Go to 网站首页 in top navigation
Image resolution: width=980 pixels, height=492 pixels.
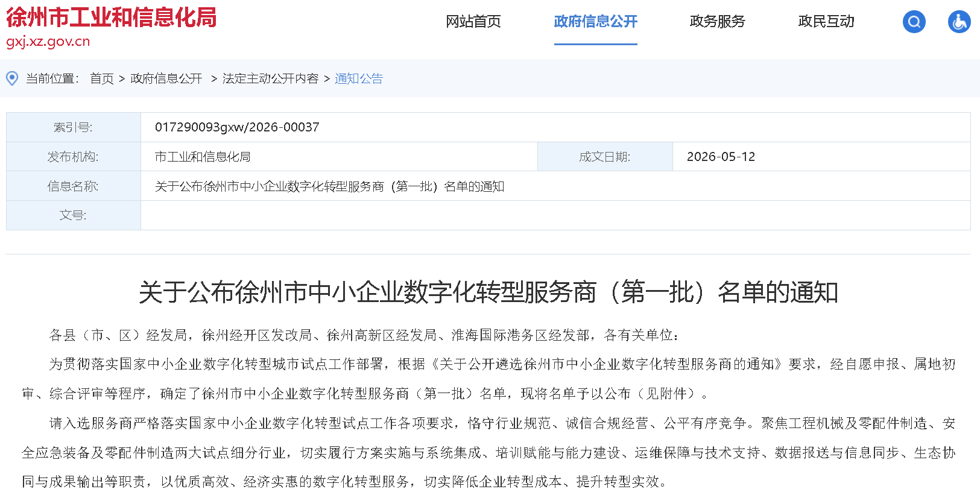pyautogui.click(x=473, y=22)
